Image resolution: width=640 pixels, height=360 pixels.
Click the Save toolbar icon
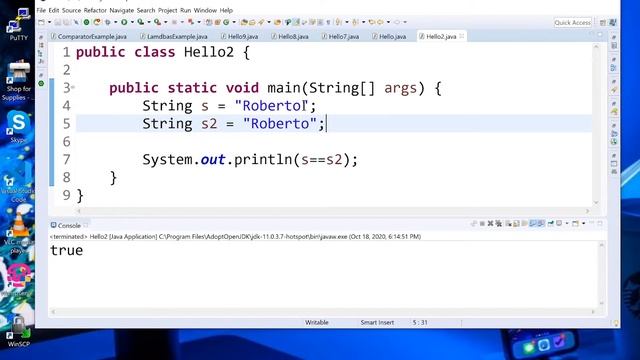(x=58, y=22)
